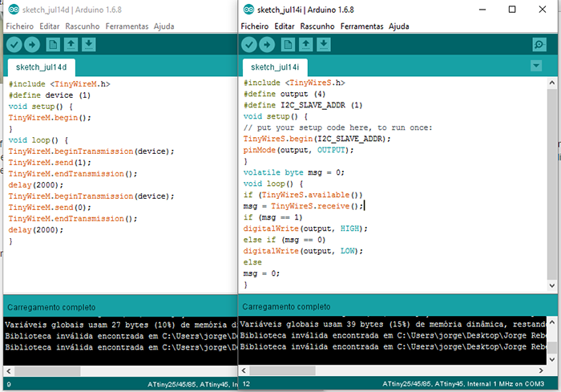
Task: Click Upload arrow in sketch_jul14d window
Action: pyautogui.click(x=32, y=45)
